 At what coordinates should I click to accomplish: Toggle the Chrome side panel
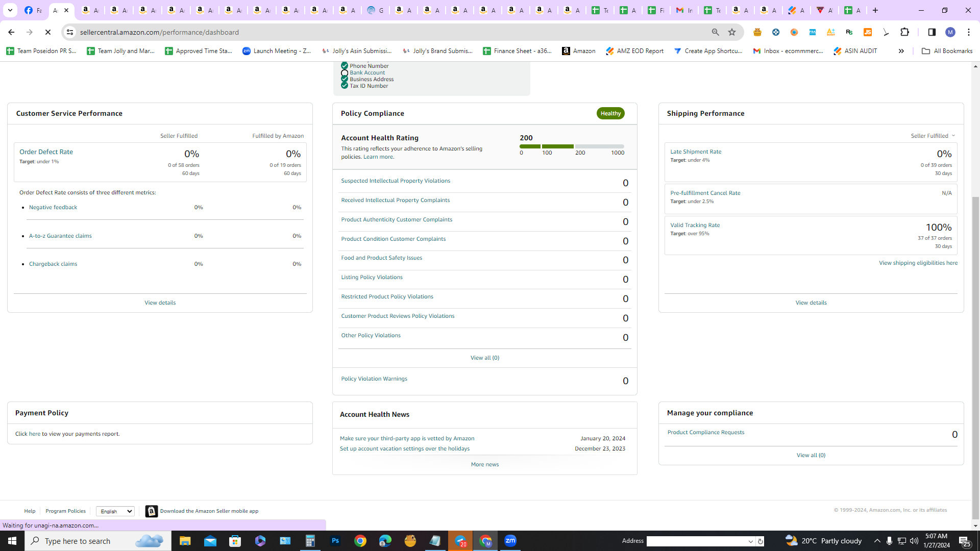tap(932, 32)
